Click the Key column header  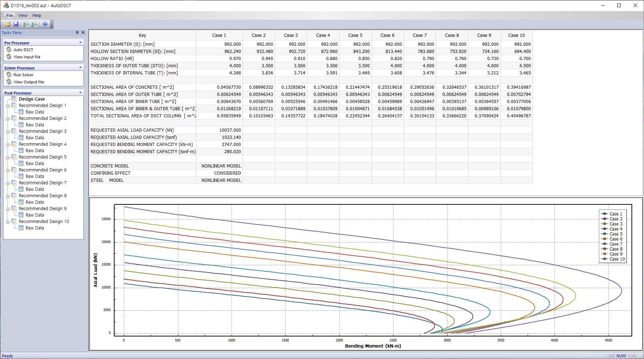[142, 35]
